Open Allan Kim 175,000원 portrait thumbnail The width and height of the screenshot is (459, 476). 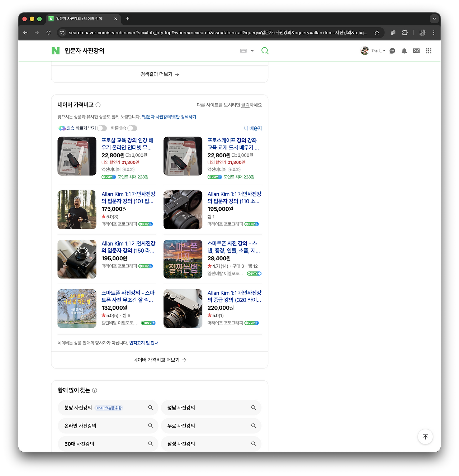coord(77,210)
